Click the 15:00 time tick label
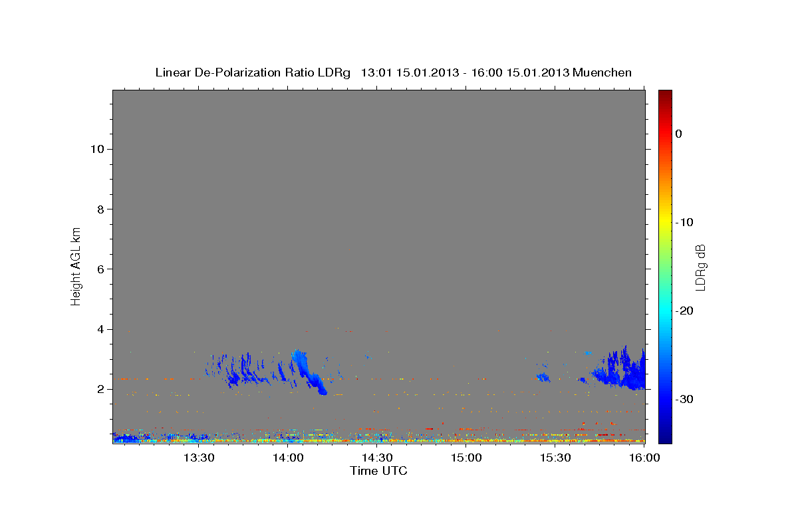Screen dimensions: 798x532 467,458
